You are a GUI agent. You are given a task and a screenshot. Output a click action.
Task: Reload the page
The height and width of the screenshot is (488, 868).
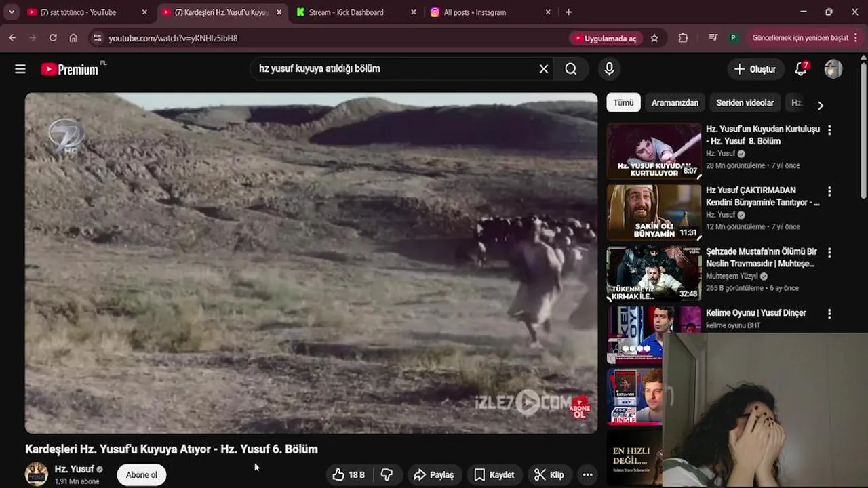53,38
